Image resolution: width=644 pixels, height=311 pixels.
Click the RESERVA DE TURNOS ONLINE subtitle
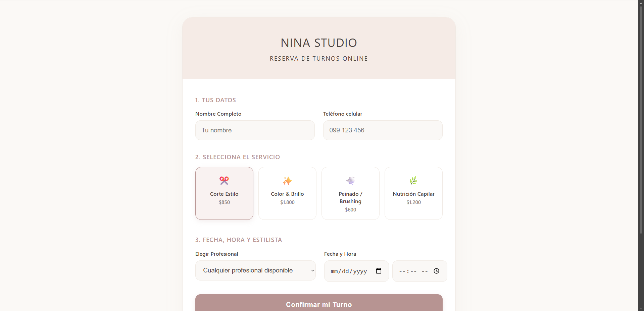319,59
